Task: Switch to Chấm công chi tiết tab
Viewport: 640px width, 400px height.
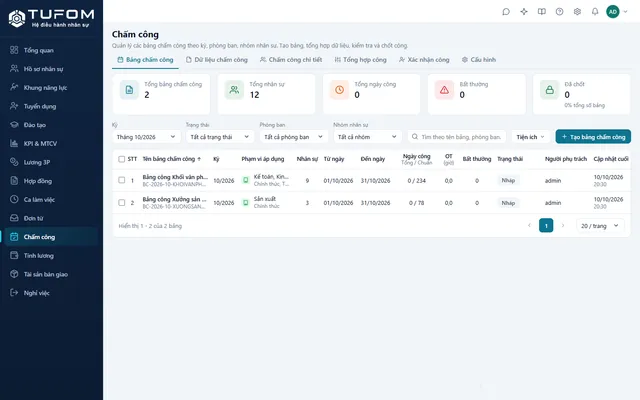Action: [x=291, y=60]
